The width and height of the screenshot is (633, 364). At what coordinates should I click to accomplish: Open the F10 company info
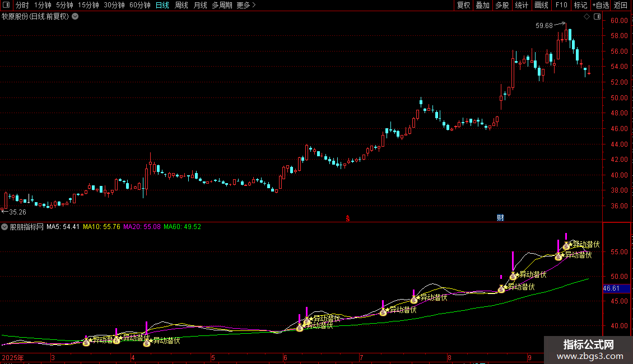pos(561,5)
